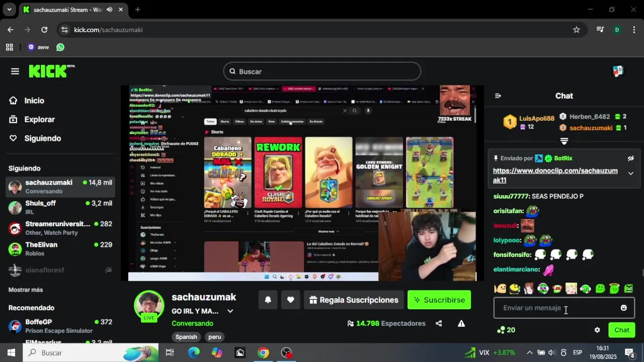Send message with green Chat button

(621, 330)
